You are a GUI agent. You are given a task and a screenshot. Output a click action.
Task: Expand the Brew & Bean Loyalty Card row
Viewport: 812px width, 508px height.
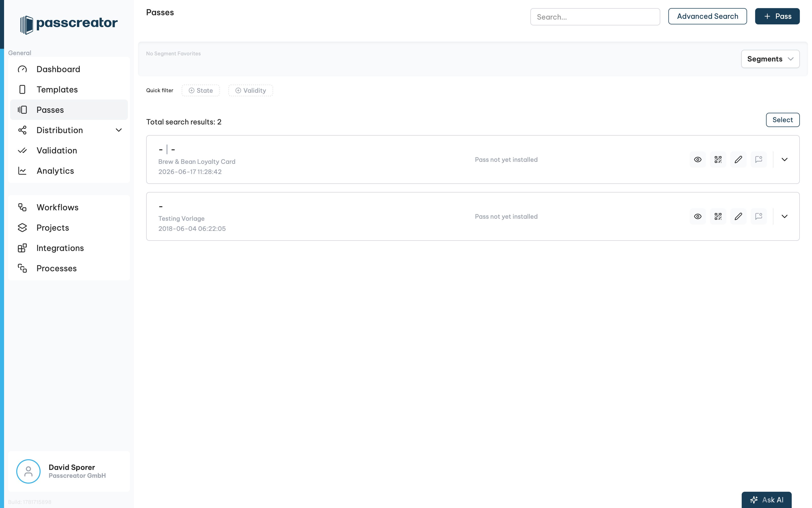pos(785,160)
